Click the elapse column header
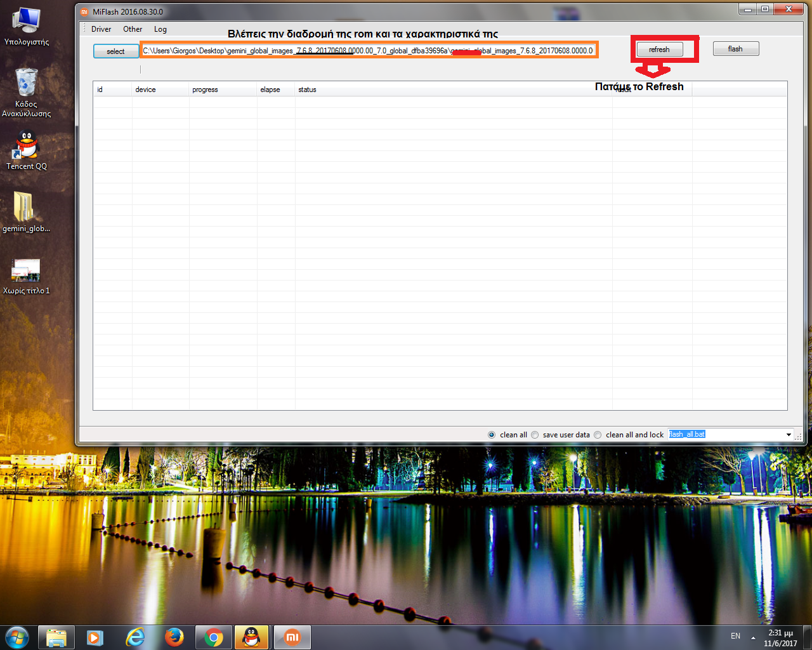This screenshot has height=650, width=812. tap(276, 90)
